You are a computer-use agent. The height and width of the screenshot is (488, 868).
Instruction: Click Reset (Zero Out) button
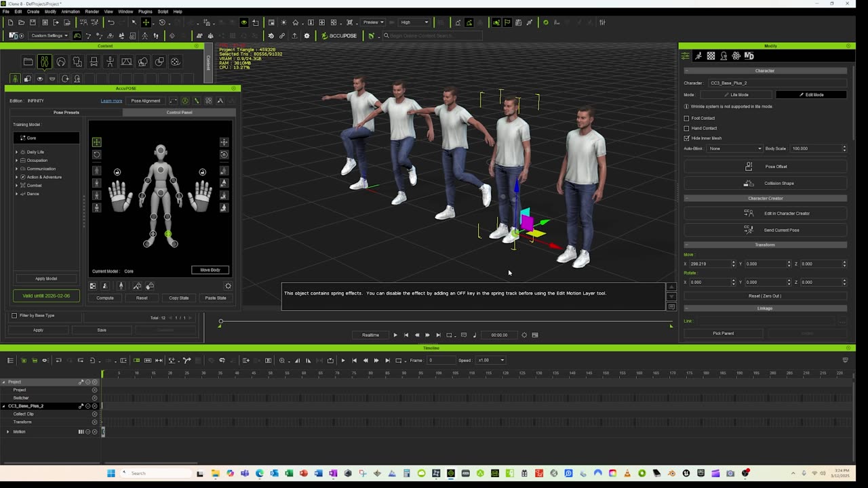point(765,296)
